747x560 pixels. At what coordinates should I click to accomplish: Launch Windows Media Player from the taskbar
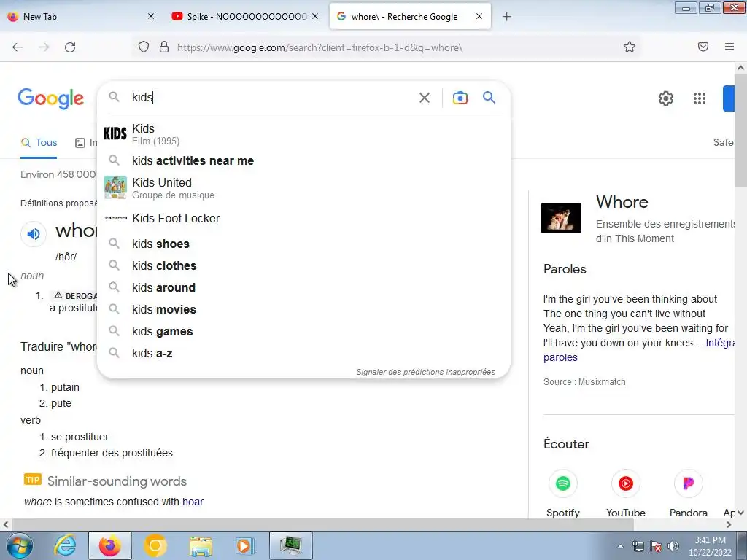(245, 545)
